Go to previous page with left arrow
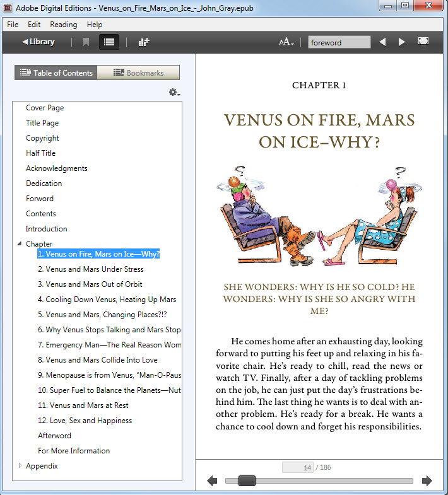This screenshot has width=448, height=495. click(x=212, y=481)
